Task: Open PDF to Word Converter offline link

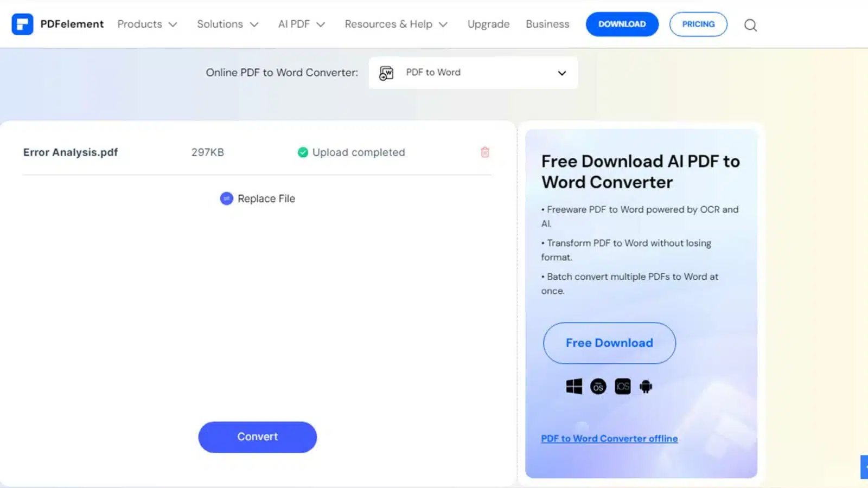Action: click(x=609, y=438)
